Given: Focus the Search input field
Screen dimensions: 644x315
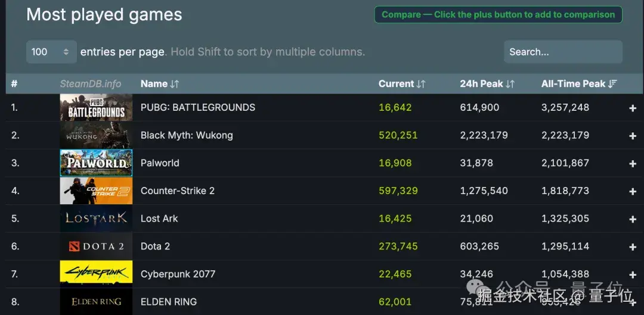Looking at the screenshot, I should (562, 52).
